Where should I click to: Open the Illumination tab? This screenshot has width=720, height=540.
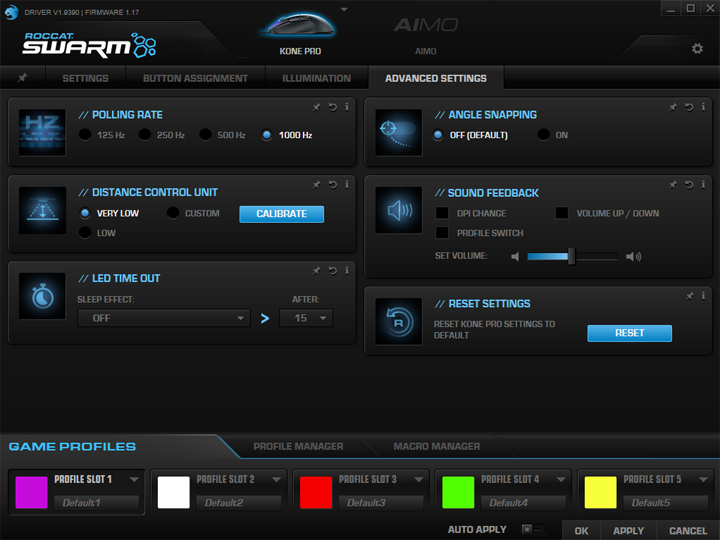click(316, 78)
